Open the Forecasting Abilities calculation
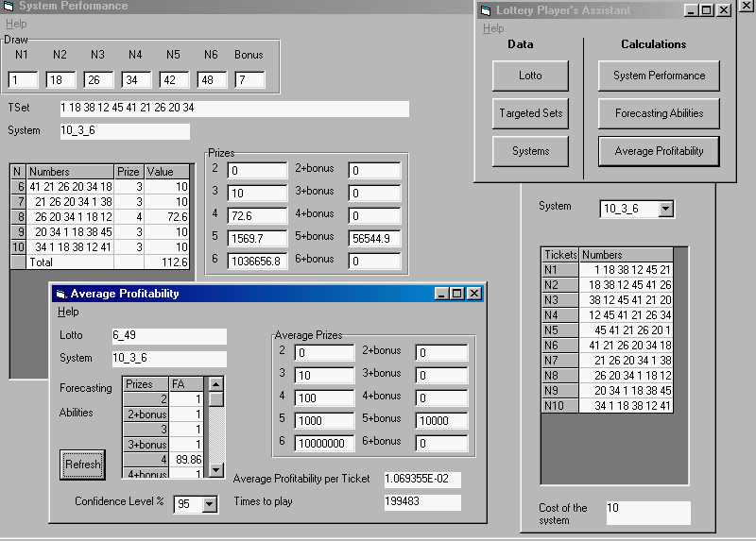The width and height of the screenshot is (756, 541). click(659, 113)
